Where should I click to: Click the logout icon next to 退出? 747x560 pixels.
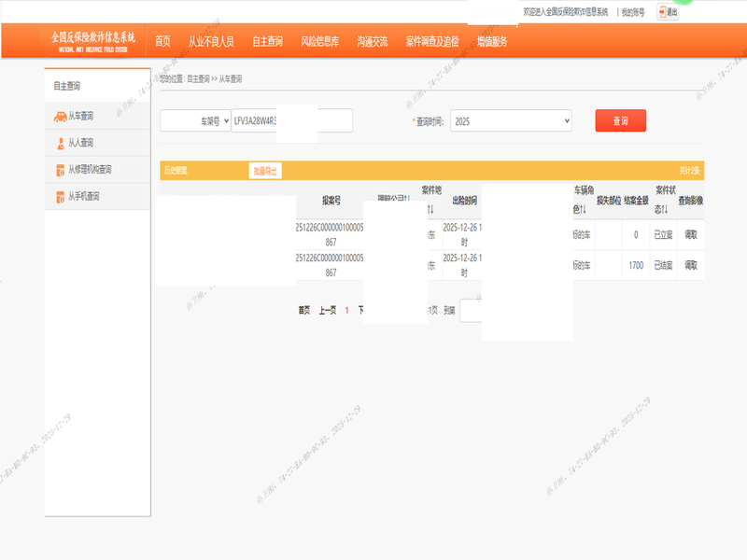click(662, 12)
